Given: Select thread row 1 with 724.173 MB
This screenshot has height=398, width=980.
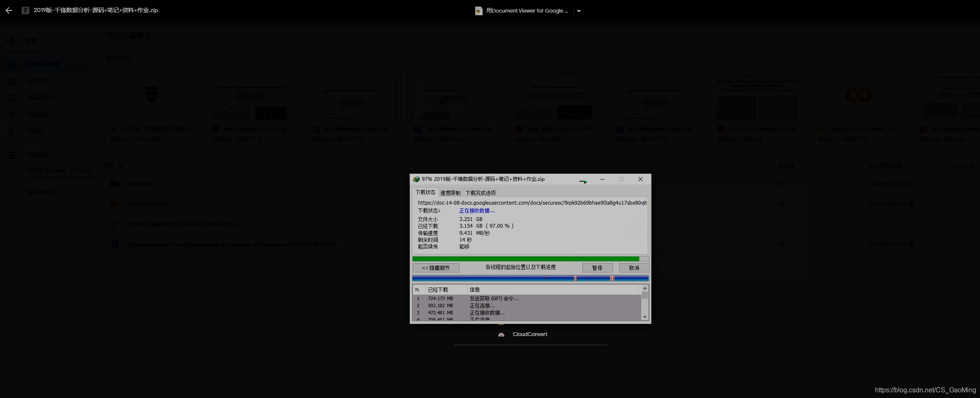Looking at the screenshot, I should [527, 298].
